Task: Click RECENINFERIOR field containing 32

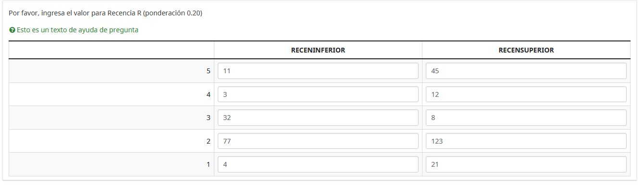Action: click(x=318, y=118)
